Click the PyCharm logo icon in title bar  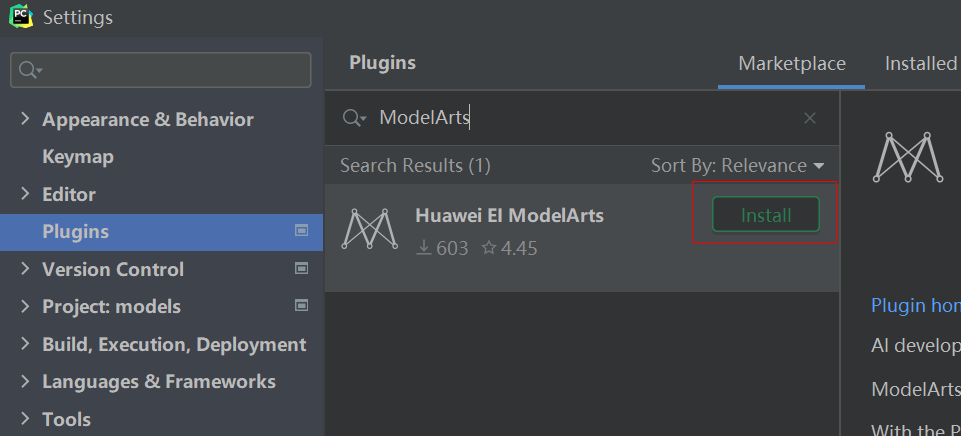click(21, 16)
